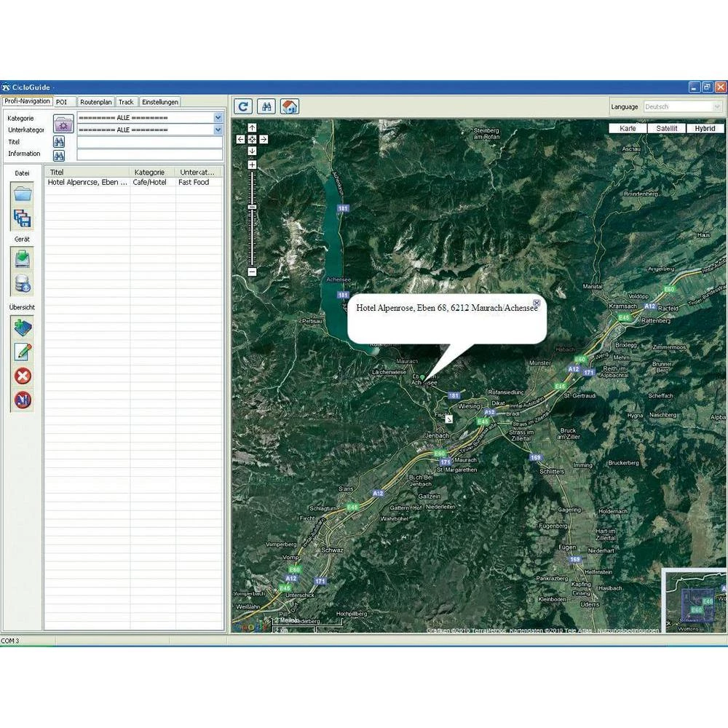
Task: Click the save-all floppy disks icon
Action: point(23,218)
